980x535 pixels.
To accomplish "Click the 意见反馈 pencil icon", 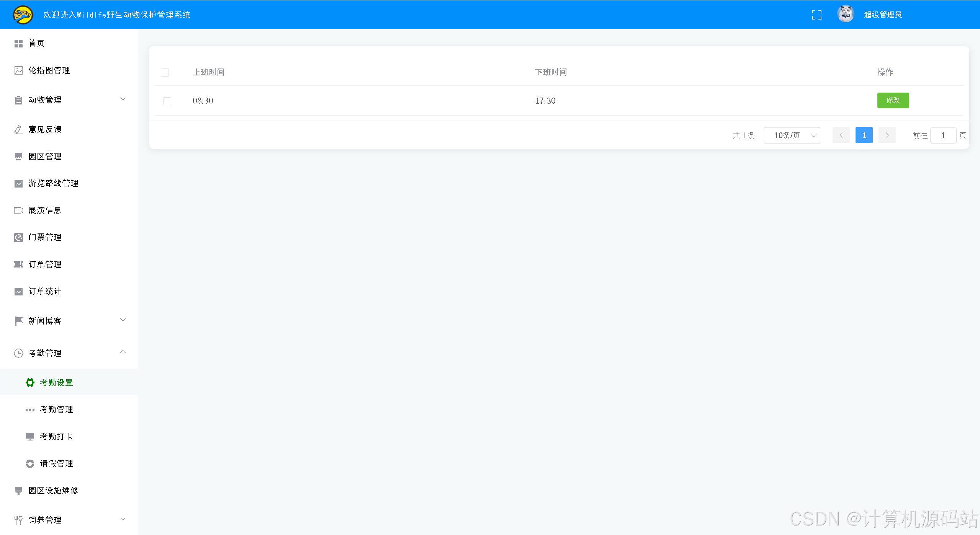I will point(18,130).
